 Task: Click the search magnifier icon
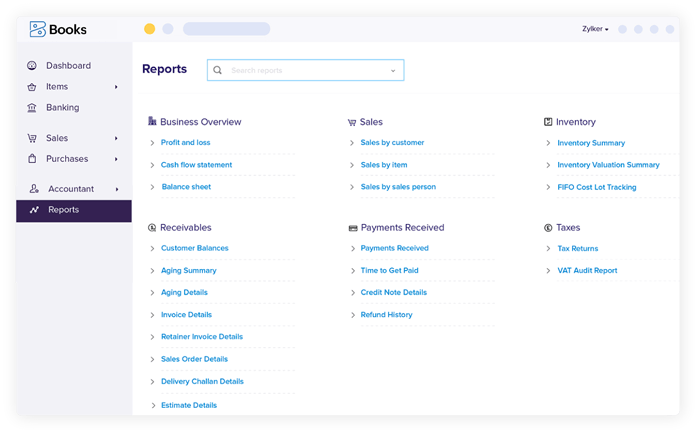pos(218,70)
